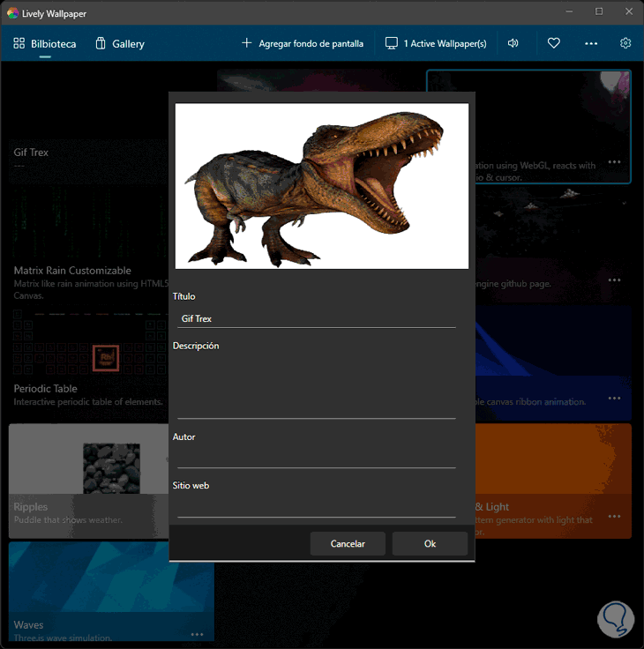Image resolution: width=644 pixels, height=649 pixels.
Task: Click the heart favorites icon
Action: click(554, 43)
